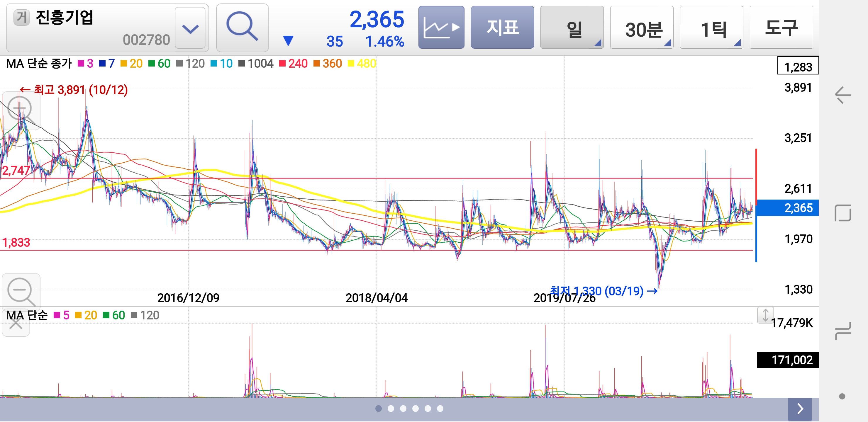Viewport: 868px width, 422px height.
Task: Open the stock search magnifier
Action: [x=242, y=28]
